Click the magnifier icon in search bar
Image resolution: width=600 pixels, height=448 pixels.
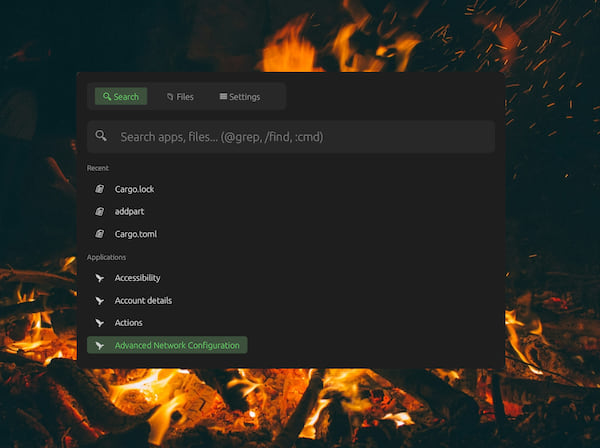click(x=101, y=136)
